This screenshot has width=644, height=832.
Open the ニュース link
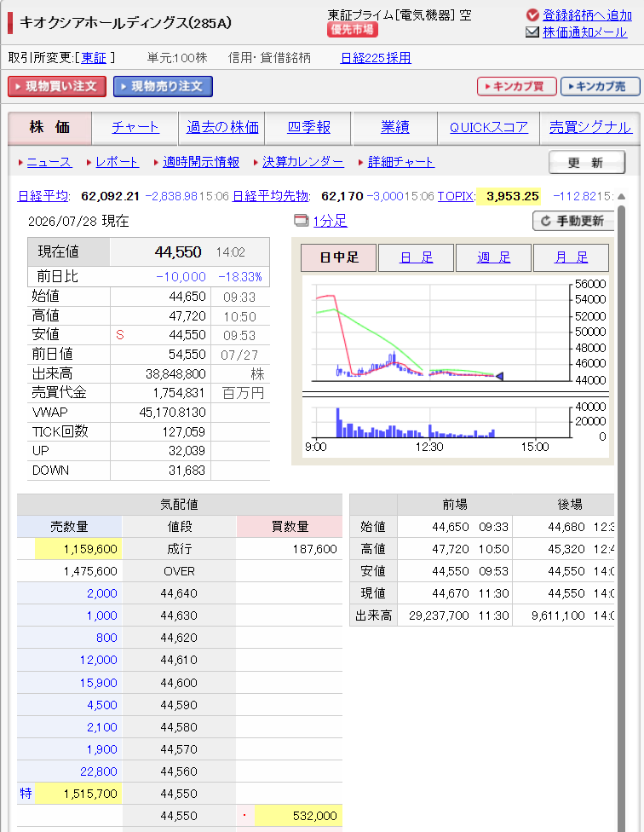coord(49,162)
